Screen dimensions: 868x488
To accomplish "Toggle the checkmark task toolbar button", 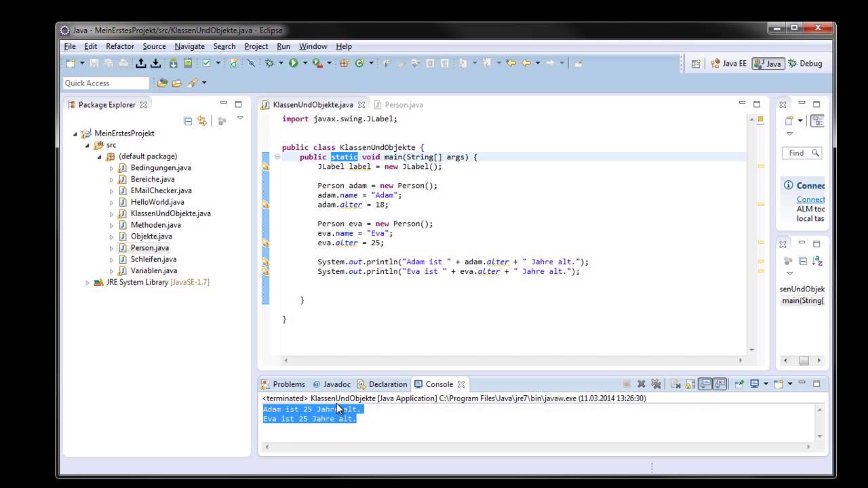I will [x=206, y=63].
